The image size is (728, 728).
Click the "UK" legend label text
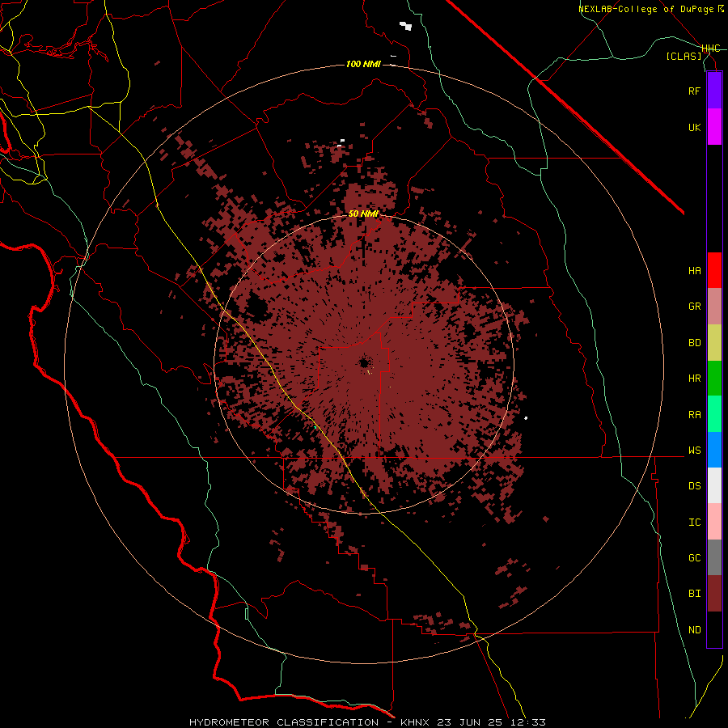tap(694, 127)
